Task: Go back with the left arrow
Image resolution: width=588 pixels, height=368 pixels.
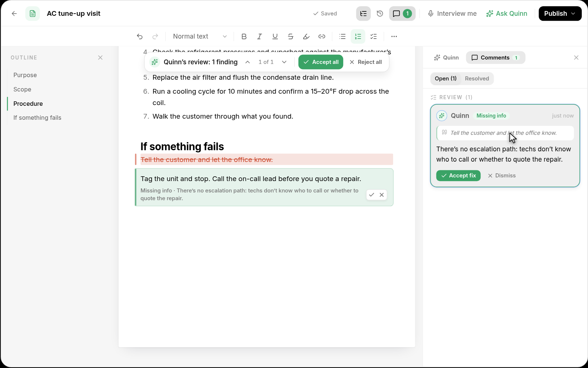Action: click(14, 14)
